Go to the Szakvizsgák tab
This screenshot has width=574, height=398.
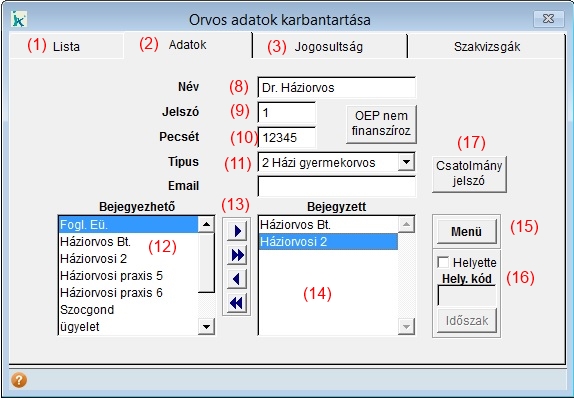(487, 47)
